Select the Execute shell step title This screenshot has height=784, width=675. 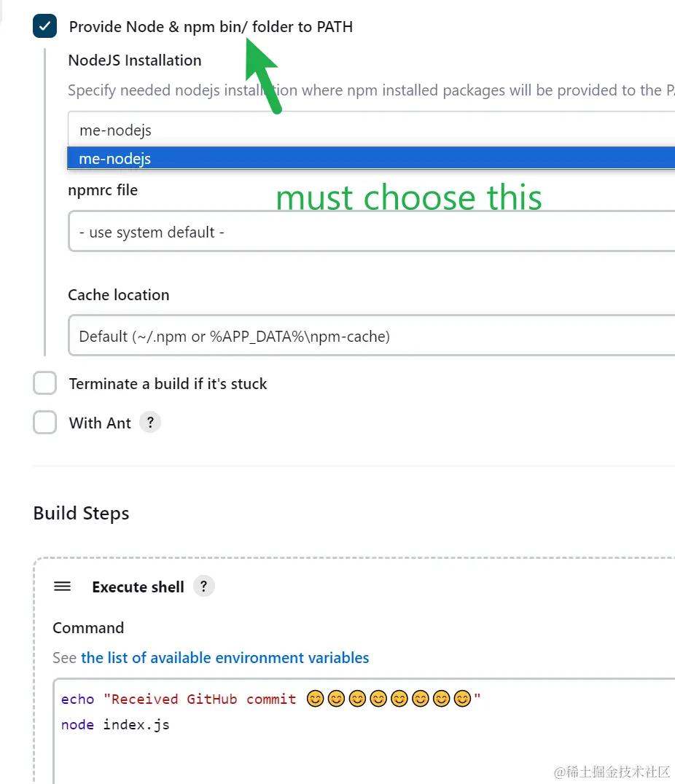pos(138,587)
